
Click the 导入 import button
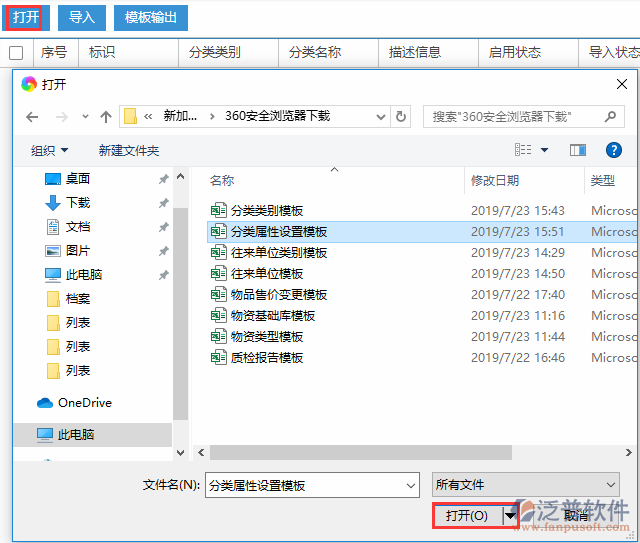tap(82, 18)
